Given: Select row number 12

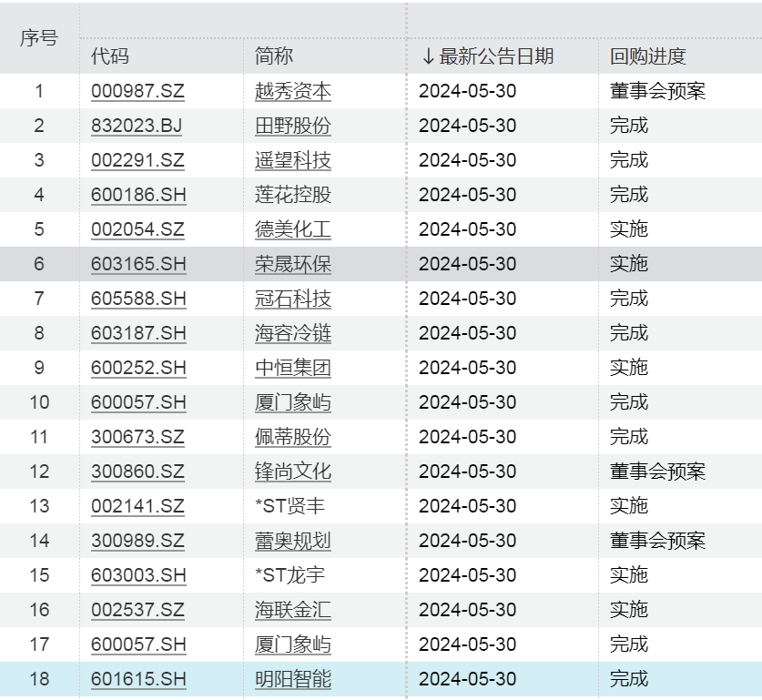Looking at the screenshot, I should pos(39,472).
